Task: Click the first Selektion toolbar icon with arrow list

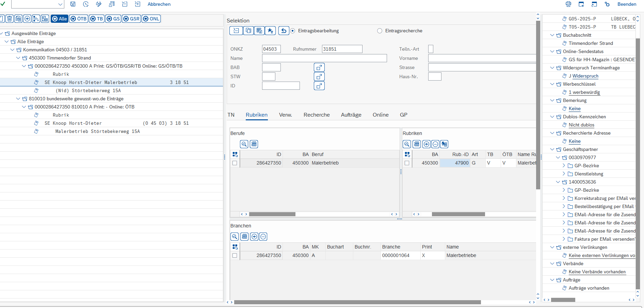Action: 236,31
